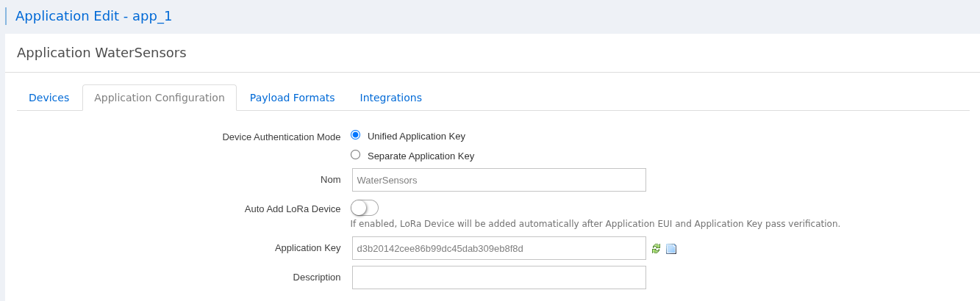Click the Application Key field label
Screen dimensions: 980x301
pos(307,248)
